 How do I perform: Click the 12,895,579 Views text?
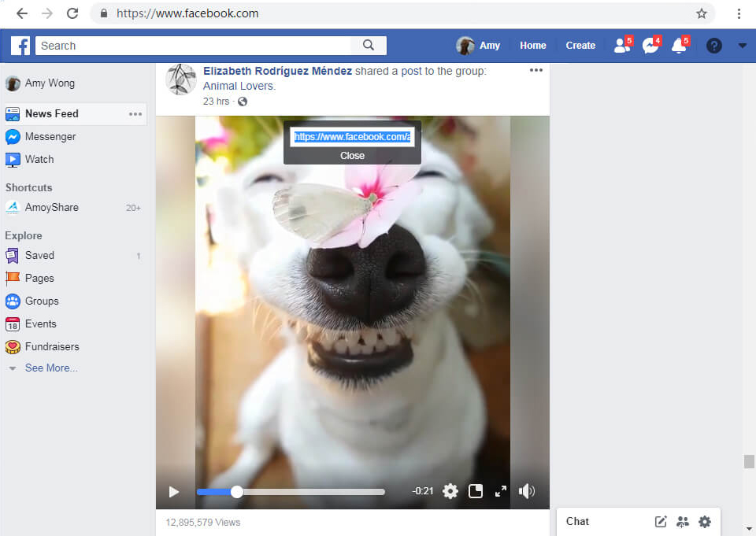[x=203, y=523]
